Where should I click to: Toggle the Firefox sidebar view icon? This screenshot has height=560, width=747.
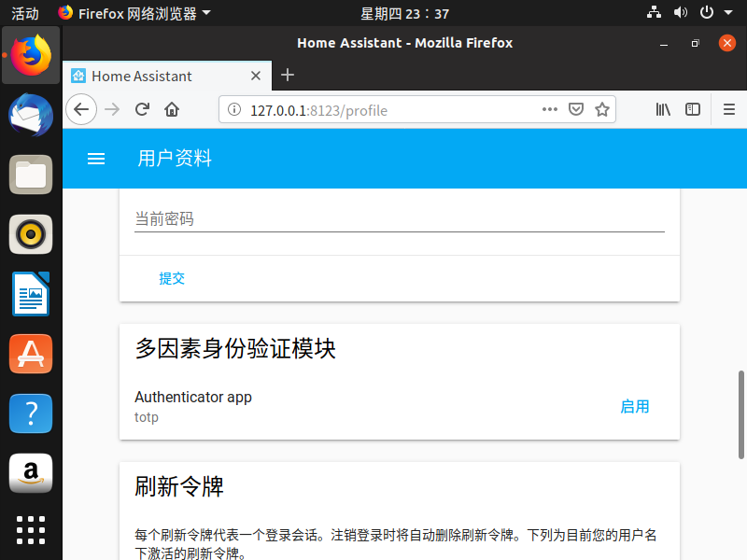693,109
